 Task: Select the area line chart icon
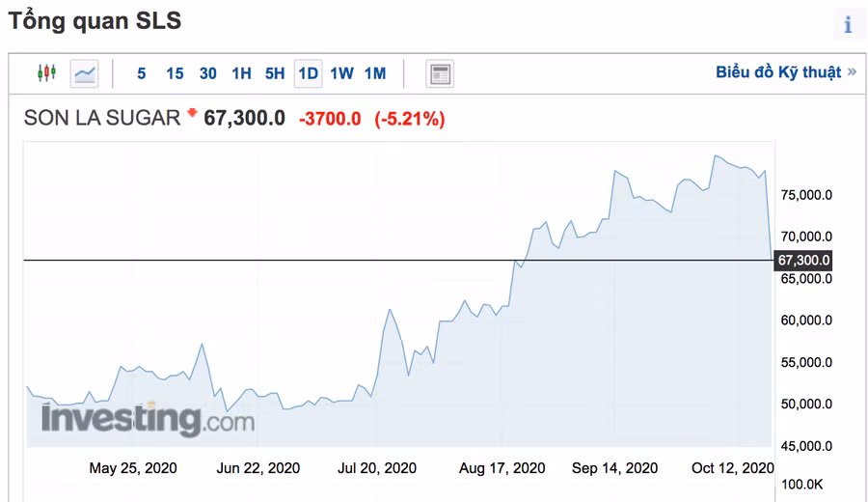coord(85,72)
